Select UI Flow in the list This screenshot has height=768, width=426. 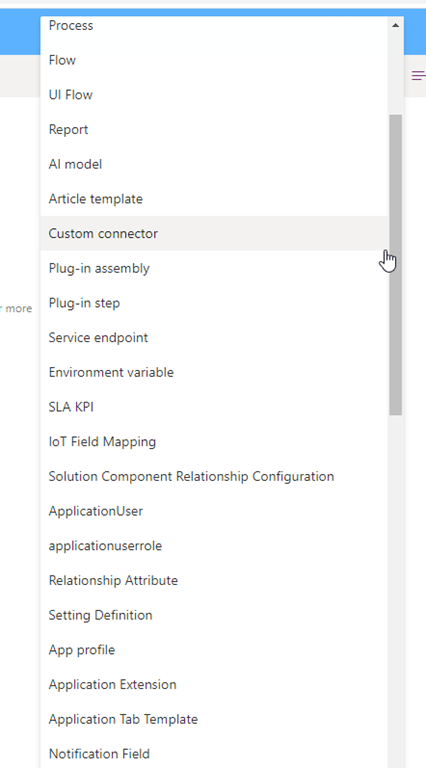[214, 95]
